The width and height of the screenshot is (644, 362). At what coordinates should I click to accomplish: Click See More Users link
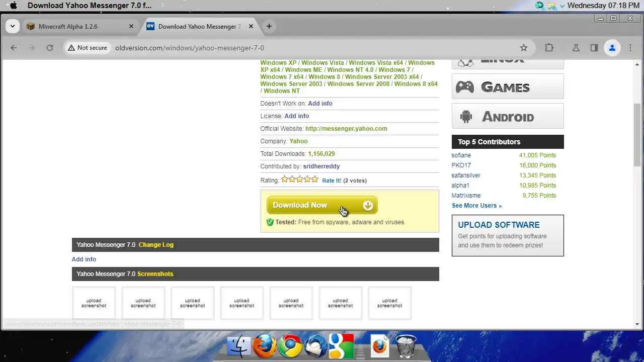tap(476, 206)
